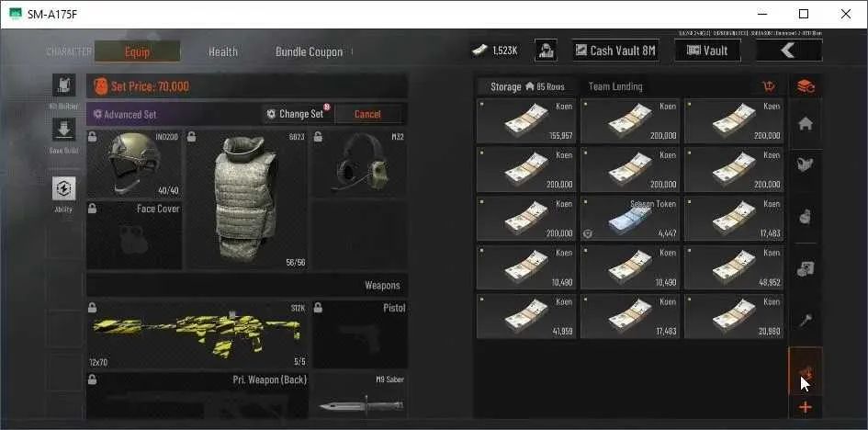Image resolution: width=868 pixels, height=430 pixels.
Task: Switch to the Health tab
Action: (223, 51)
